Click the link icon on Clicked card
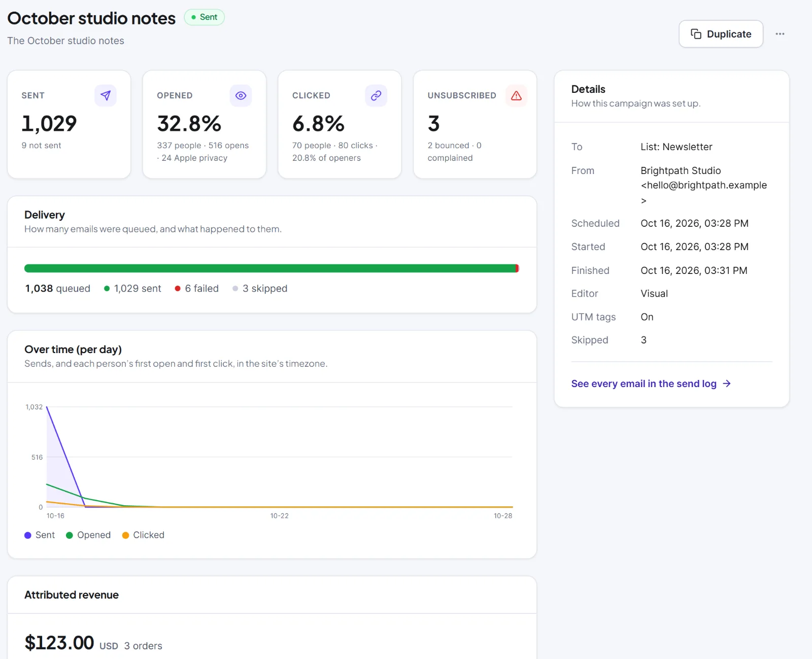Image resolution: width=812 pixels, height=659 pixels. point(376,95)
